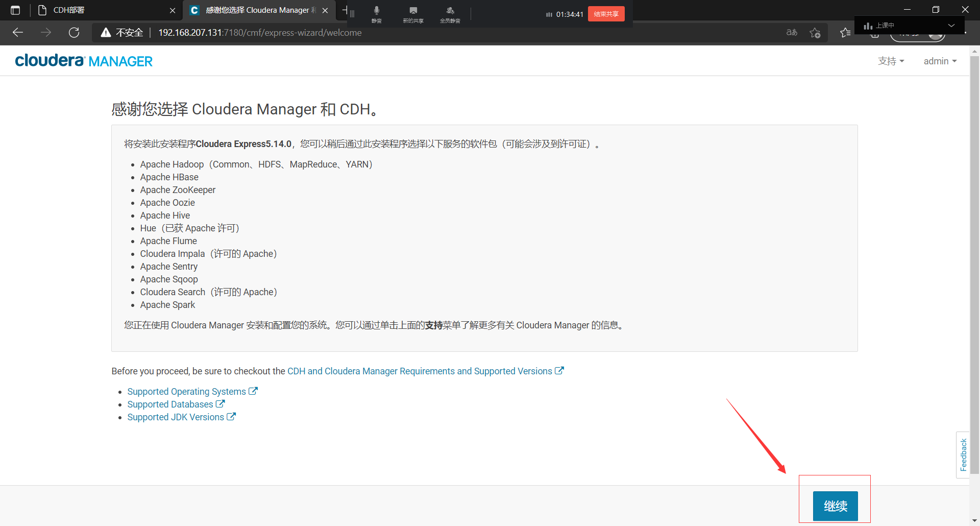
Task: Click the 新的共享 new share icon
Action: [413, 14]
